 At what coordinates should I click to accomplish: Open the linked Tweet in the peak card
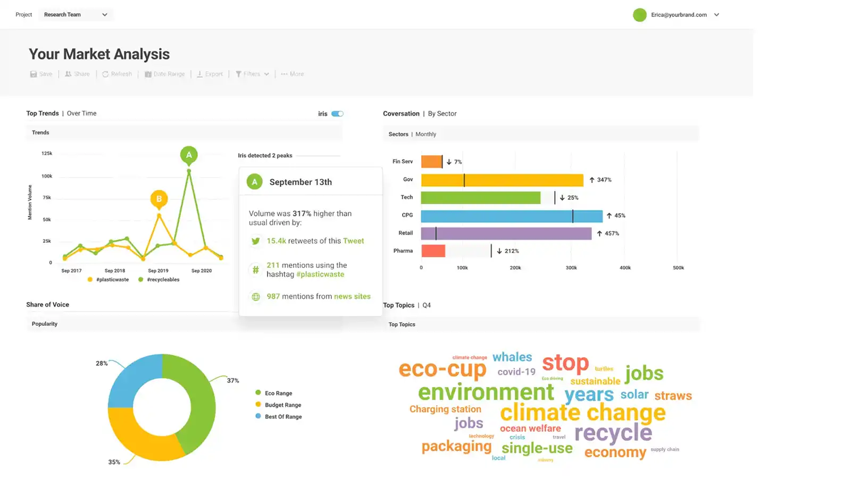coord(354,241)
